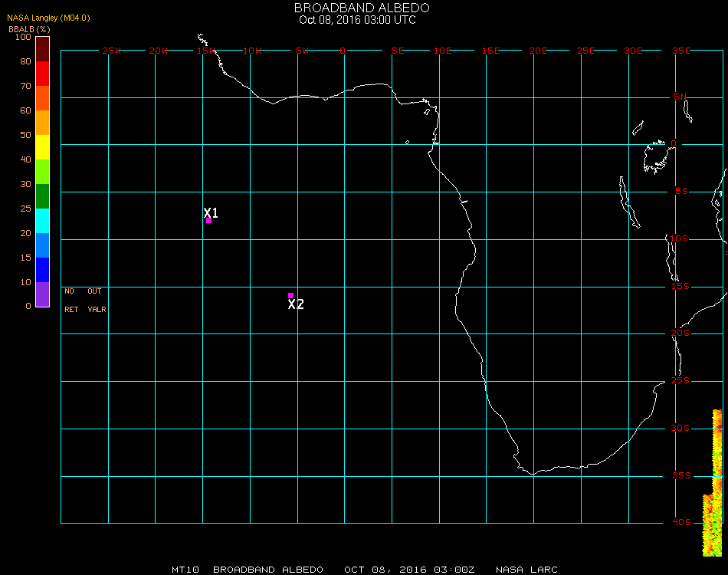Image resolution: width=728 pixels, height=575 pixels.
Task: Click the '25S' latitude label
Action: 680,380
